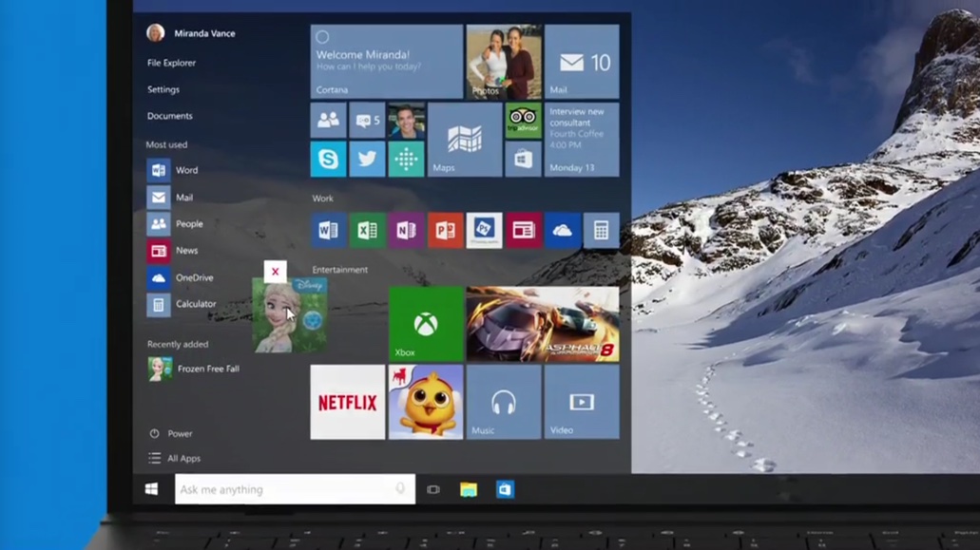Launch the OneNote tile
Image resolution: width=980 pixels, height=550 pixels.
(406, 231)
